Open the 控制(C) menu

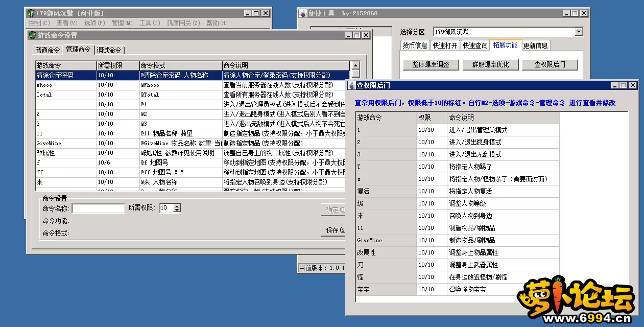click(39, 23)
